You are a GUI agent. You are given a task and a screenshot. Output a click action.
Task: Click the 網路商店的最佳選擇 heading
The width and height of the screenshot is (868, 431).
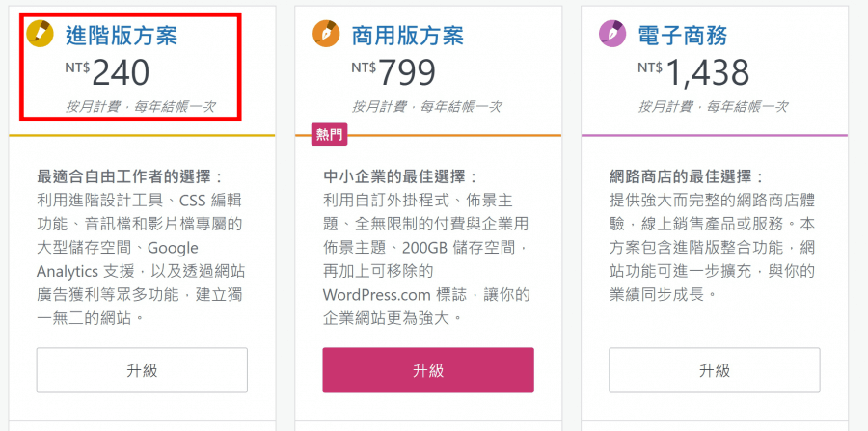click(687, 177)
